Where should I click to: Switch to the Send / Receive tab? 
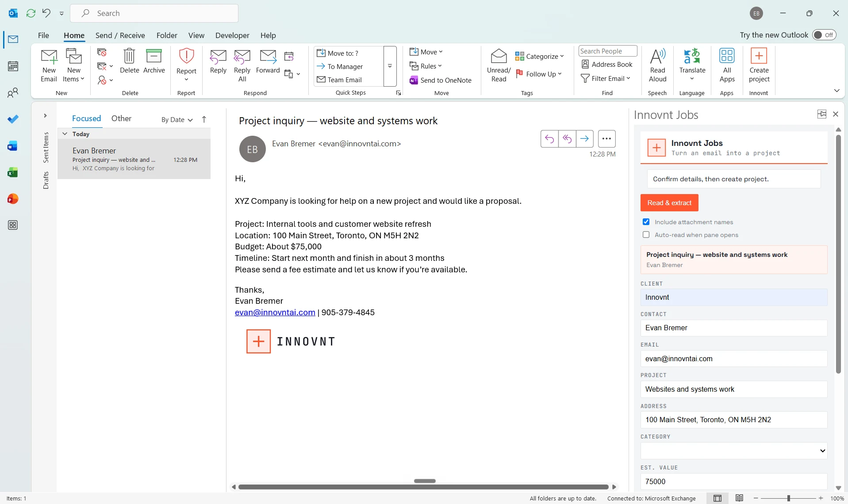coord(120,35)
